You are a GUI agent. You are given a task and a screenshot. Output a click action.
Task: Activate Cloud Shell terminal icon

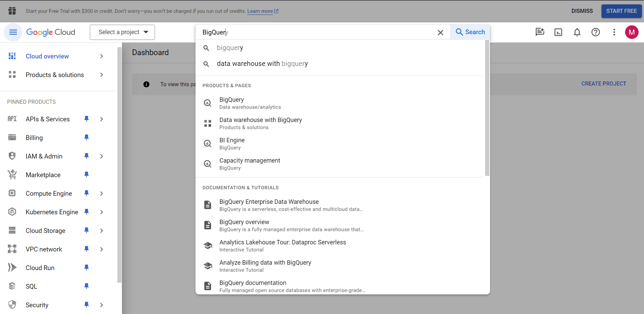point(559,32)
